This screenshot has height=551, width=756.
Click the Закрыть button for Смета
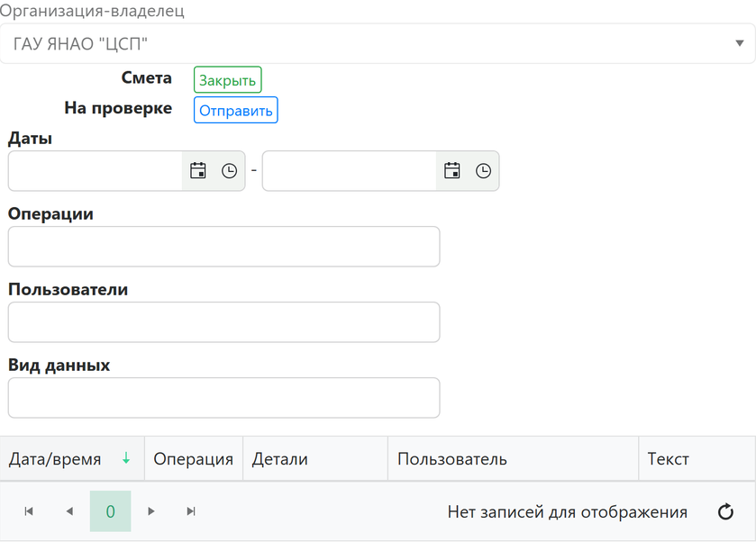[228, 80]
